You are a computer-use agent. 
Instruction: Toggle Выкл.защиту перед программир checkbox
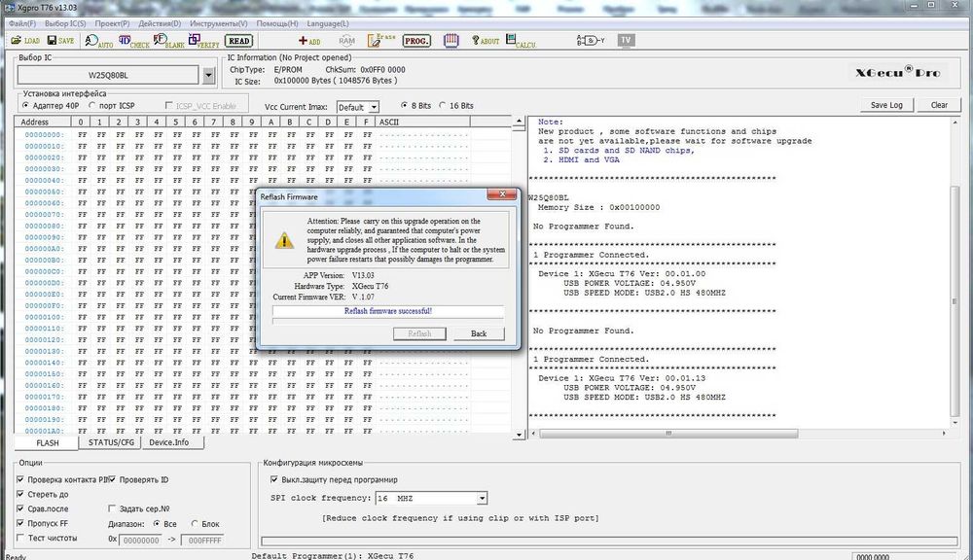(x=274, y=479)
